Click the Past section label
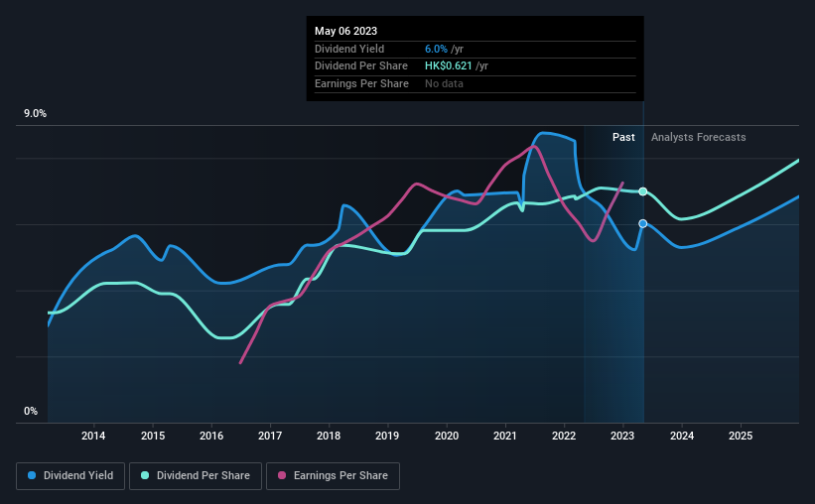 (x=623, y=137)
